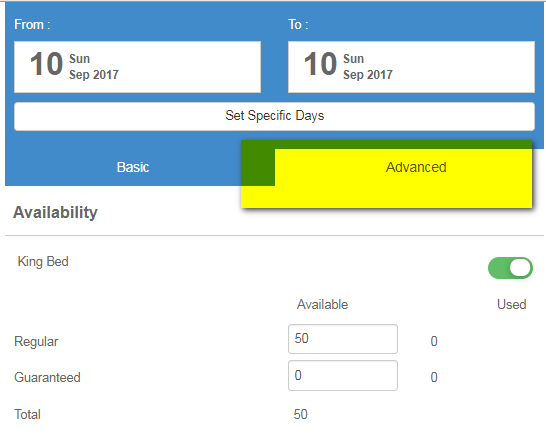Click the Guaranteed row label
The height and width of the screenshot is (437, 546).
tap(47, 377)
